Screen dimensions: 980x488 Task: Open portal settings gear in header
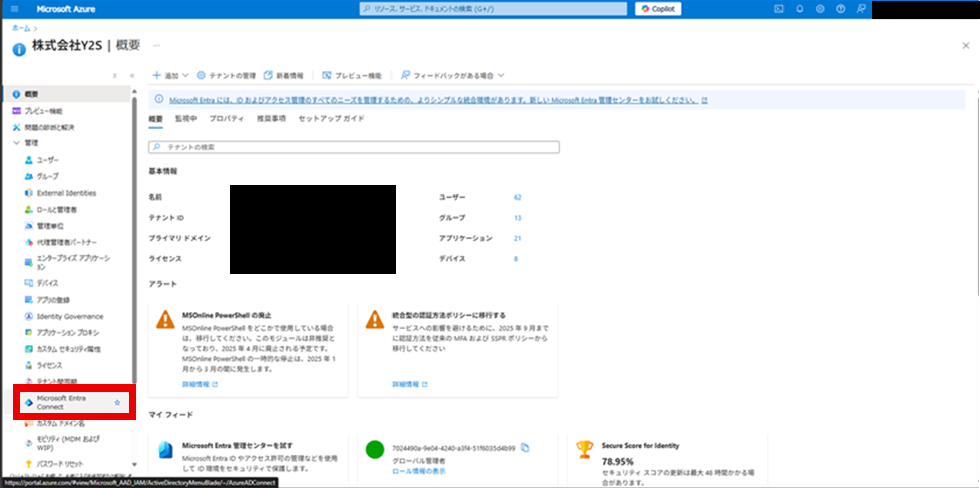coord(820,9)
